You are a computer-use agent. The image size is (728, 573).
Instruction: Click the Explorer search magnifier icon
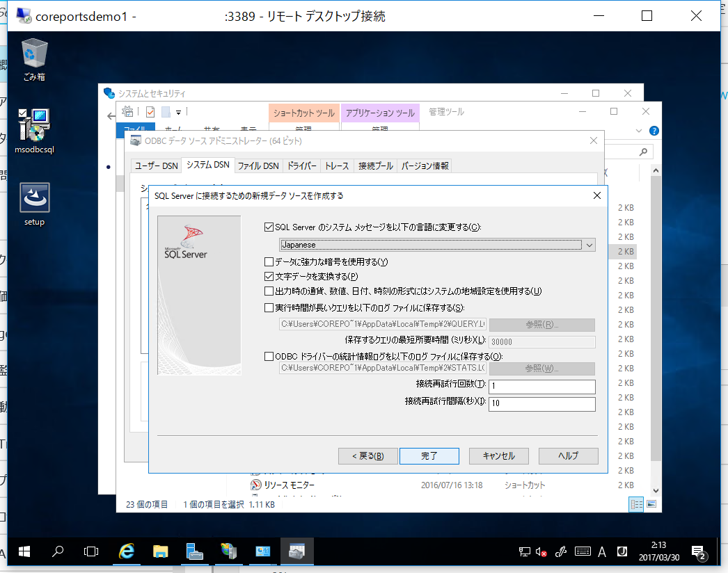643,152
